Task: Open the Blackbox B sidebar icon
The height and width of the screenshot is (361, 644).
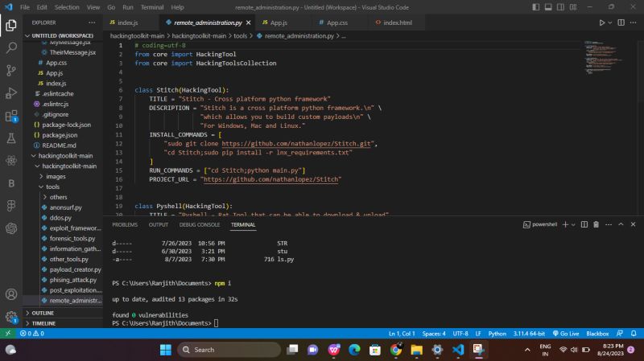Action: [x=11, y=183]
